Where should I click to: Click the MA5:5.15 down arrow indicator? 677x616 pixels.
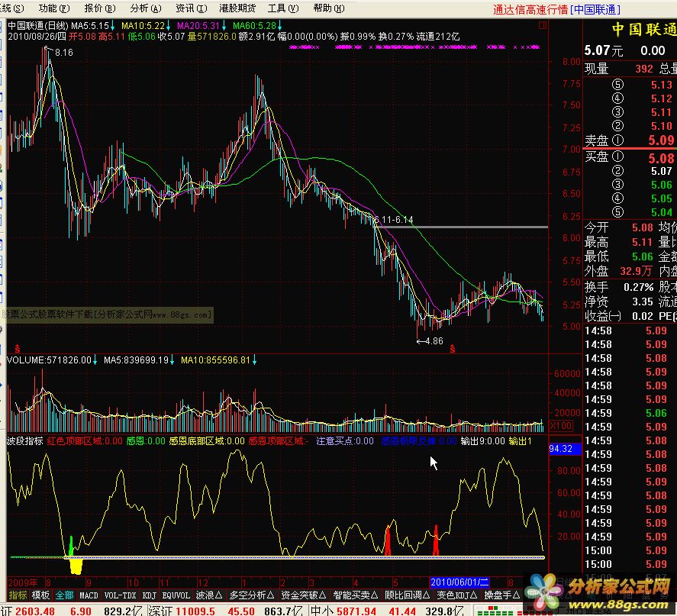[112, 25]
